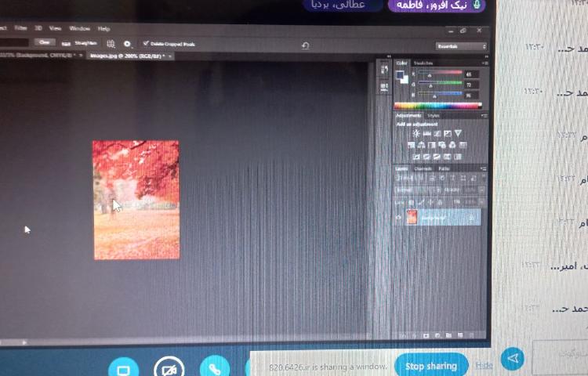
Task: Open the layer blend mode dropdown
Action: [416, 190]
